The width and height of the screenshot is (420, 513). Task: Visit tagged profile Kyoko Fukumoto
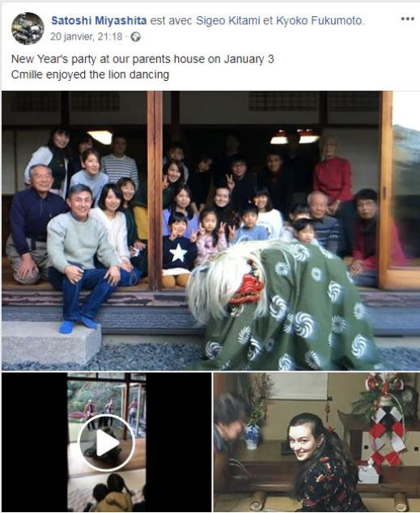coord(320,20)
